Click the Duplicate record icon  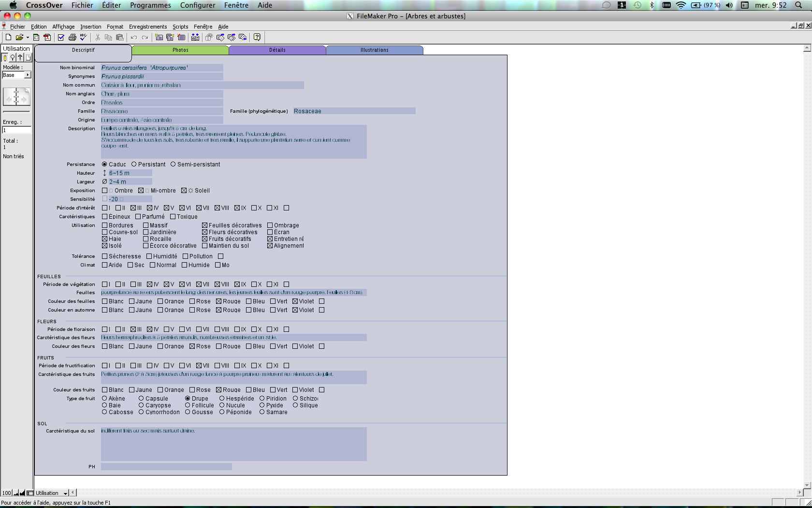(x=170, y=37)
